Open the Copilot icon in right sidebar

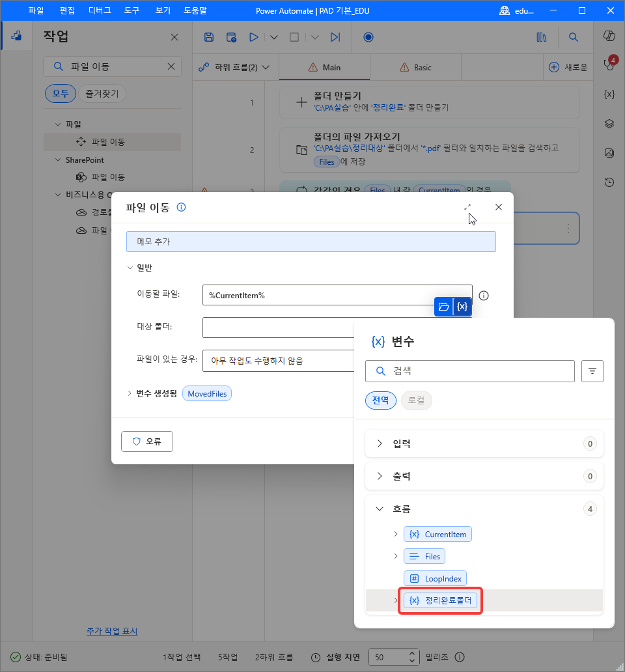609,36
